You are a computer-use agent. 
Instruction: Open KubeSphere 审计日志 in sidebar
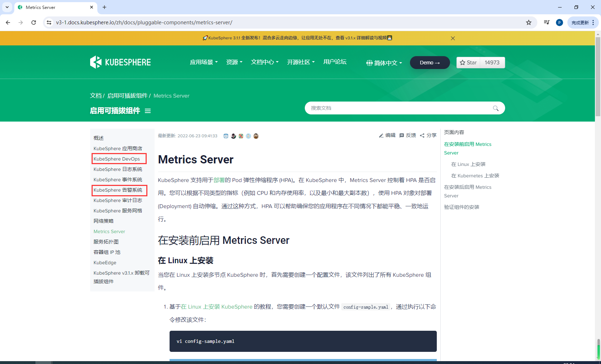tap(118, 200)
